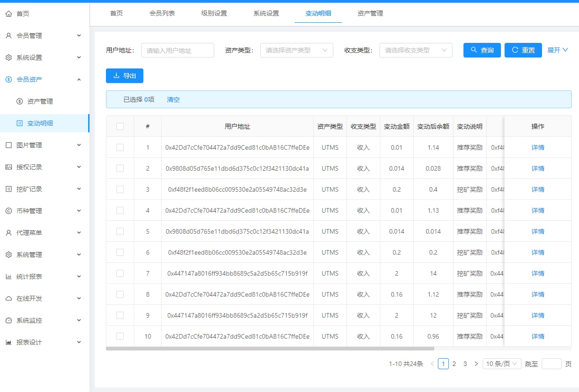Click the 资产管理 dollar icon in submenu
The width and height of the screenshot is (579, 392).
(20, 101)
